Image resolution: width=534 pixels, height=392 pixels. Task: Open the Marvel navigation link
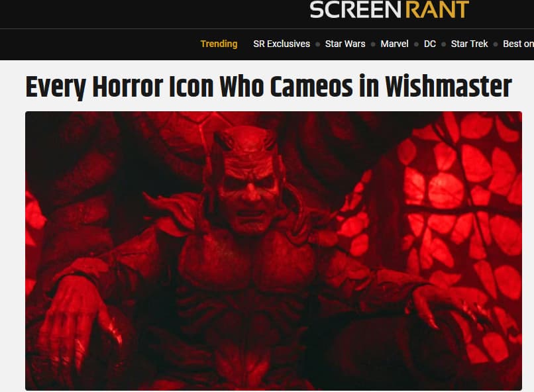[x=394, y=44]
